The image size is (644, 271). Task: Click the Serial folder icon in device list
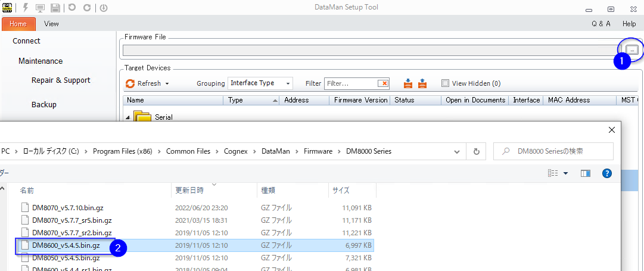pyautogui.click(x=142, y=117)
